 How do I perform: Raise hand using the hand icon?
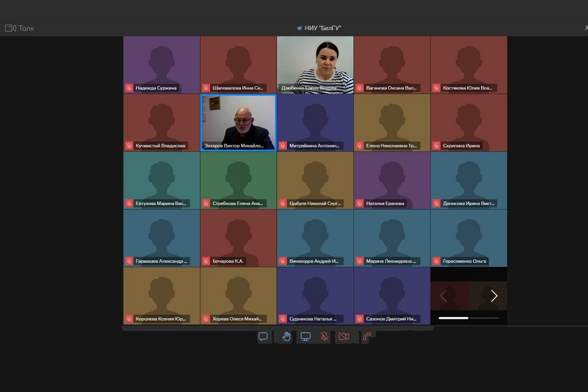[286, 337]
